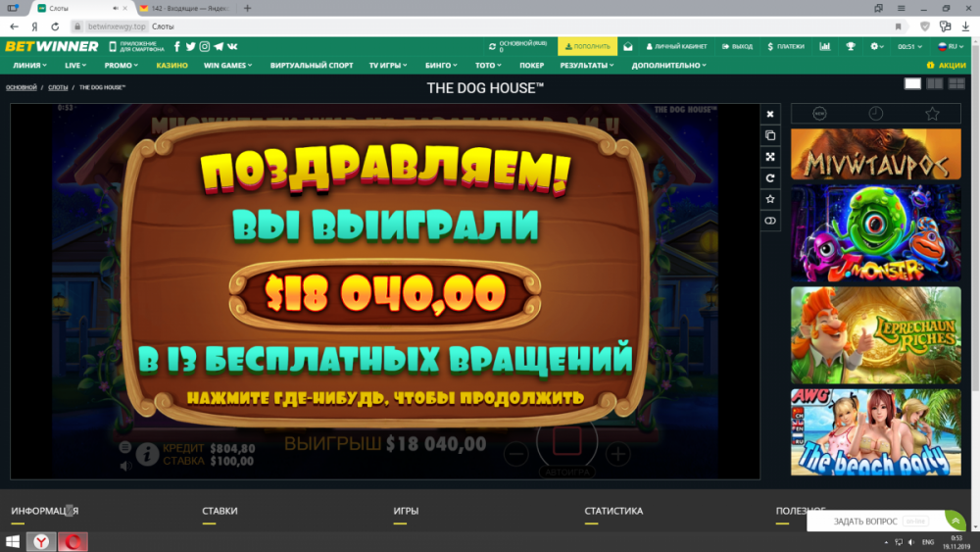Switch to two game windows layout
The height and width of the screenshot is (552, 980).
(934, 83)
